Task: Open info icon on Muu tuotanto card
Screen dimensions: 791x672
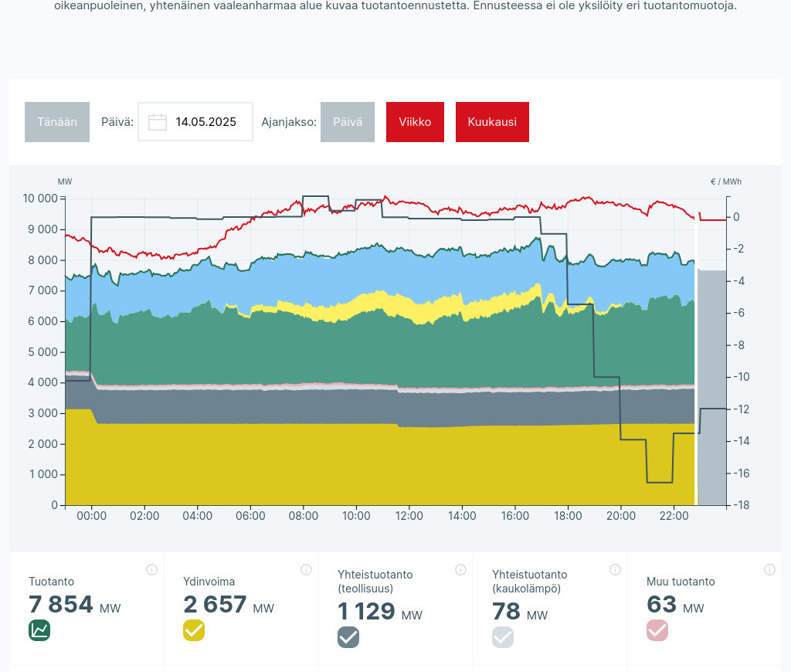Action: 769,570
